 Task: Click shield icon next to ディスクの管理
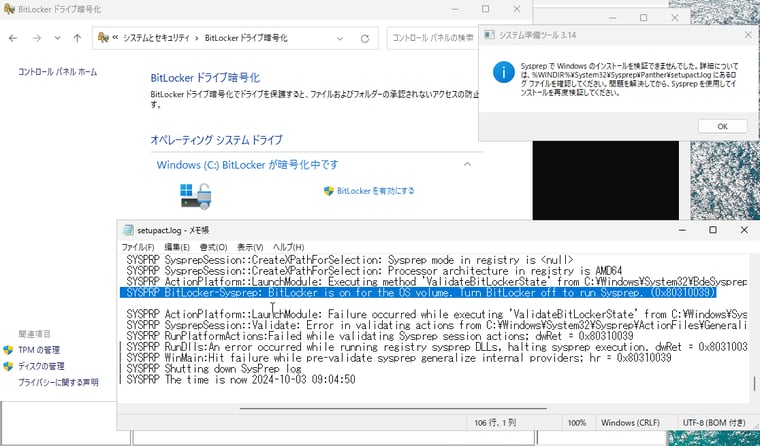8,366
